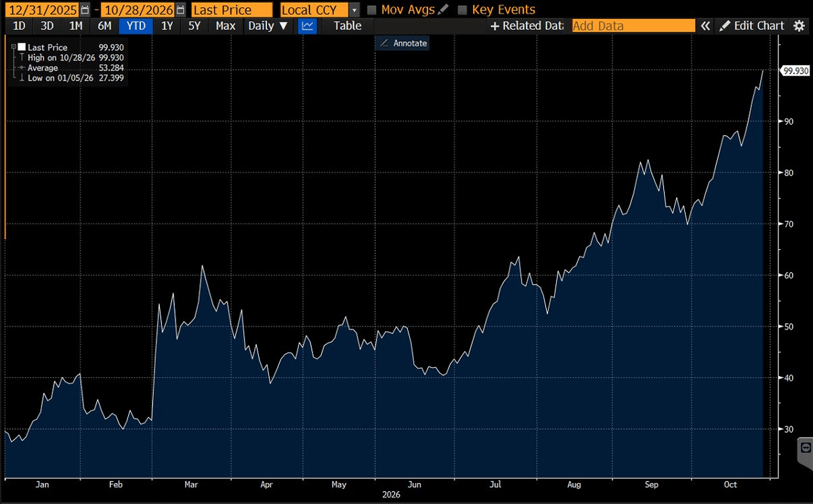This screenshot has width=813, height=504.
Task: Toggle the Last Price series legend box
Action: point(22,47)
